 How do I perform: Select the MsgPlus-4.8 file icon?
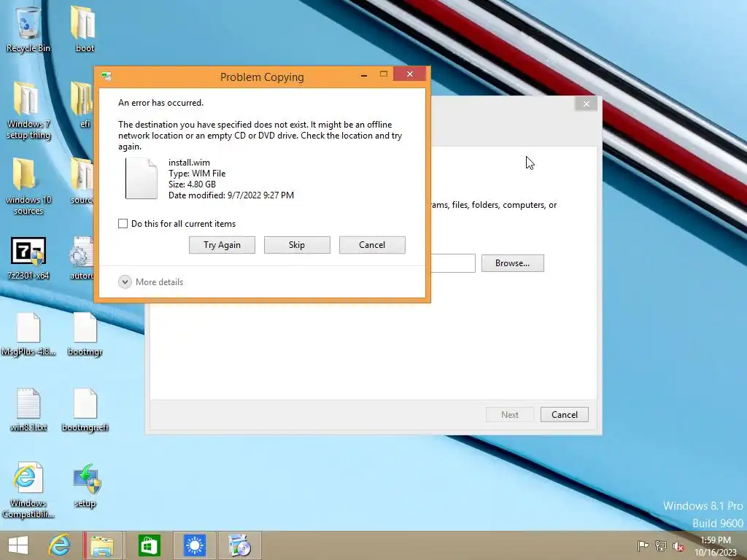[x=28, y=334]
